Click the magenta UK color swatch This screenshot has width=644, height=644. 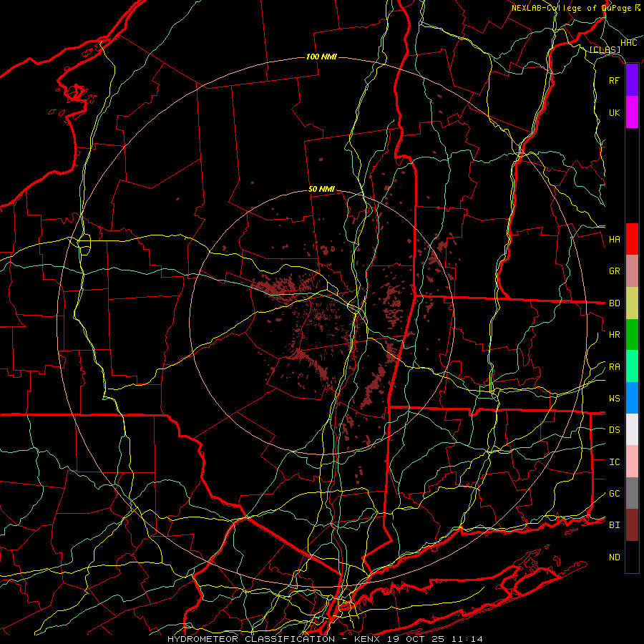click(x=632, y=112)
